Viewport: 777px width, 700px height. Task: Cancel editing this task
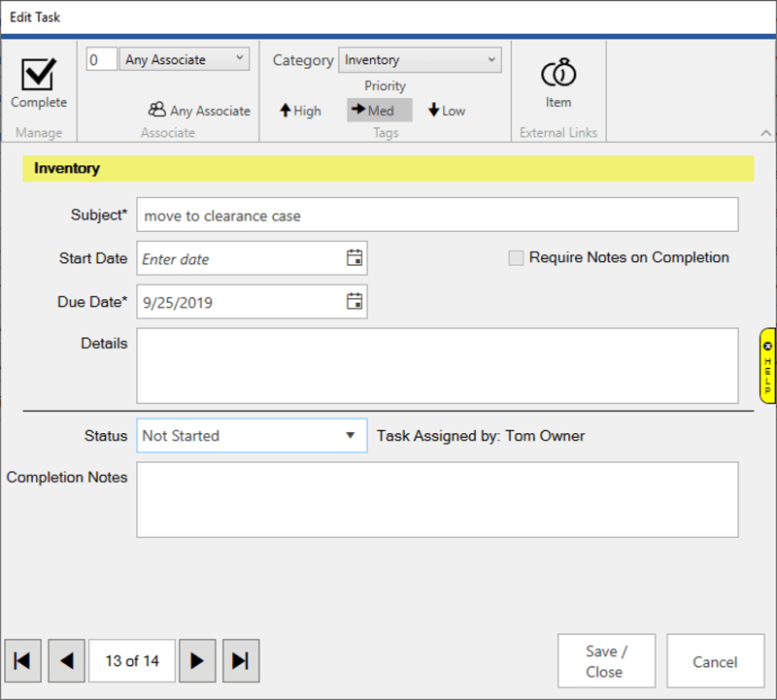coord(716,660)
